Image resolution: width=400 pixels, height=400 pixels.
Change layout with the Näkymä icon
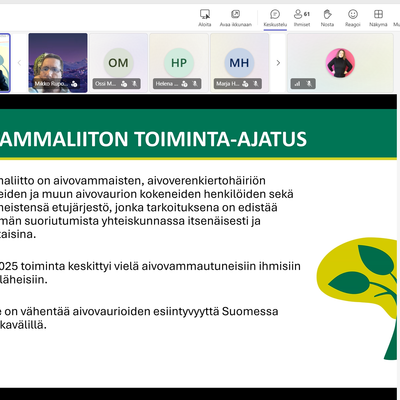(x=378, y=14)
